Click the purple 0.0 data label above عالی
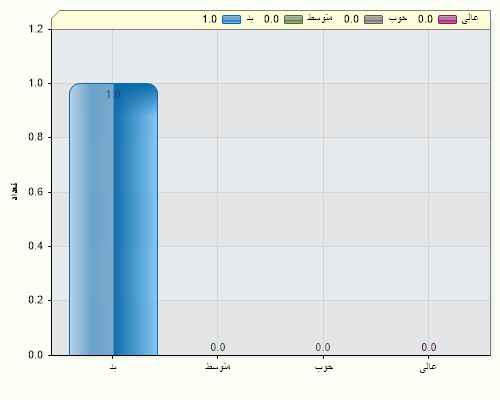500x400 pixels. (x=429, y=347)
